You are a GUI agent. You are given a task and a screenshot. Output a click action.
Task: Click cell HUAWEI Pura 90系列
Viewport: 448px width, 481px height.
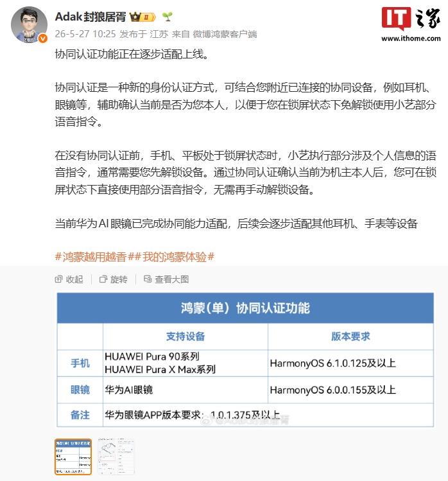tap(152, 356)
